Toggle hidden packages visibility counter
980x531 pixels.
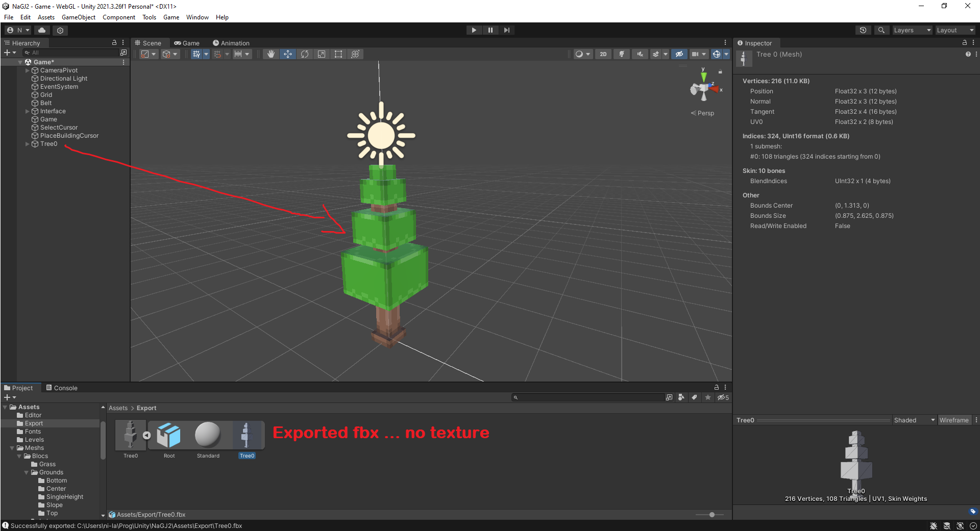(x=723, y=397)
